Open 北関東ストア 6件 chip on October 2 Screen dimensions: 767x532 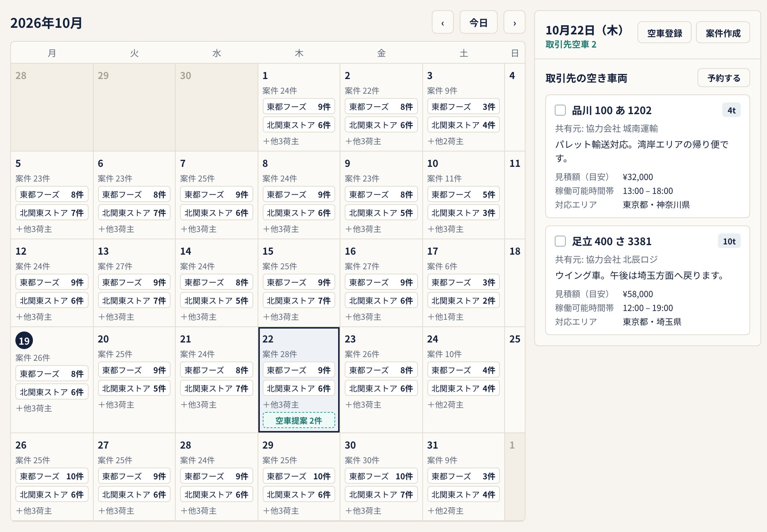(381, 125)
